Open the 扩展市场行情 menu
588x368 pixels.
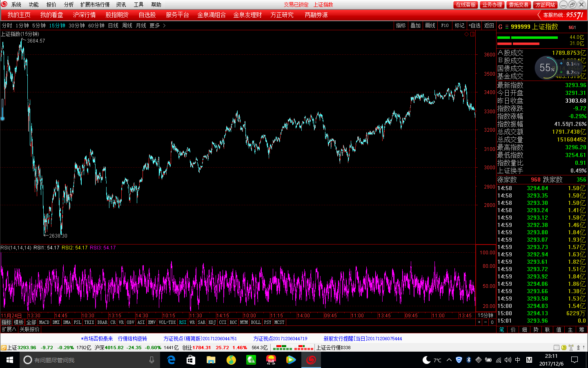95,4
